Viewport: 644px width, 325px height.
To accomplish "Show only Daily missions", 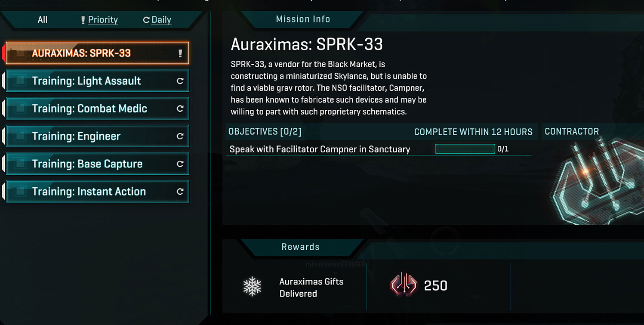I will [161, 20].
